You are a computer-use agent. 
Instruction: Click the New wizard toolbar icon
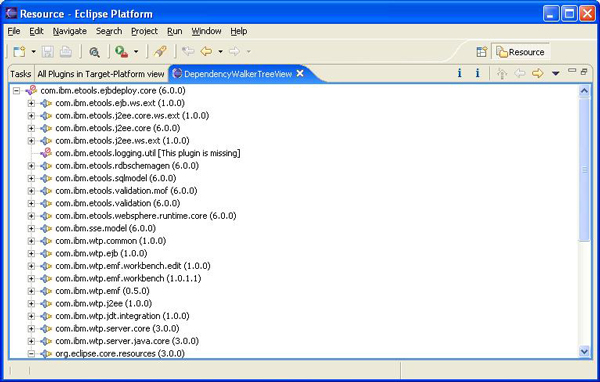[x=19, y=51]
